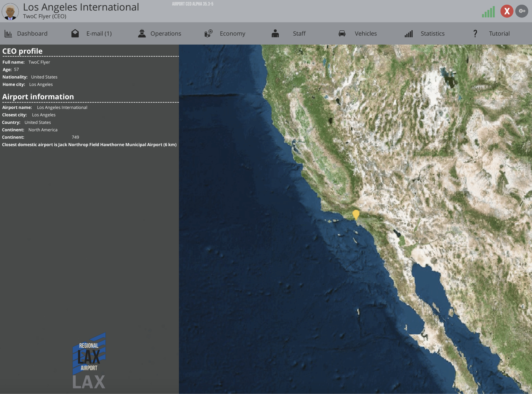Open the Statistics tab
This screenshot has height=394, width=532.
tap(432, 34)
